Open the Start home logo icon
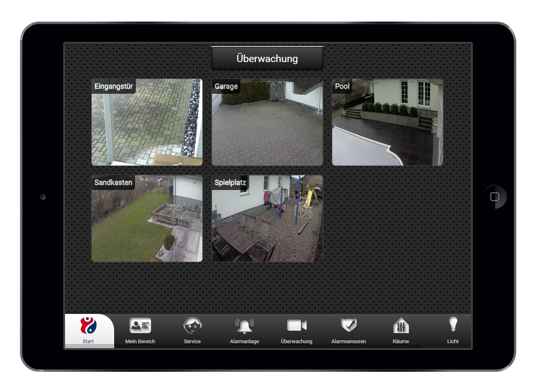The image size is (539, 392). pos(88,325)
